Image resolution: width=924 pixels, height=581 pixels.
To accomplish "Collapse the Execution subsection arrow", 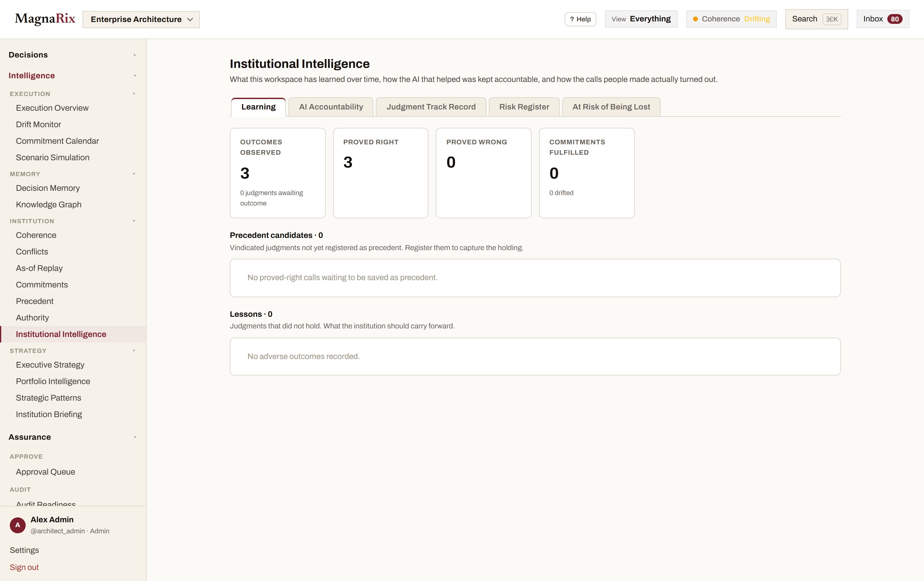I will pyautogui.click(x=134, y=94).
